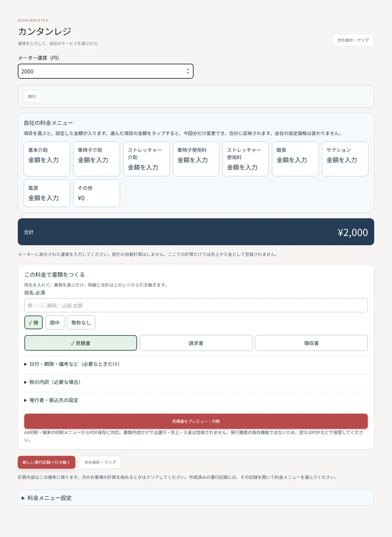The height and width of the screenshot is (537, 392).
Task: Select the ストレッチャー介助 fee card
Action: [146, 159]
